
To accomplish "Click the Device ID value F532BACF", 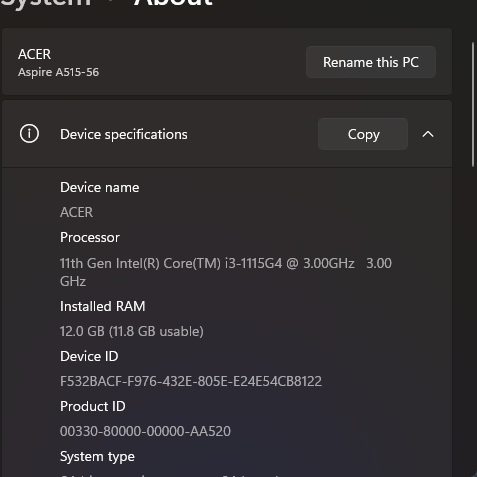I will [x=191, y=381].
